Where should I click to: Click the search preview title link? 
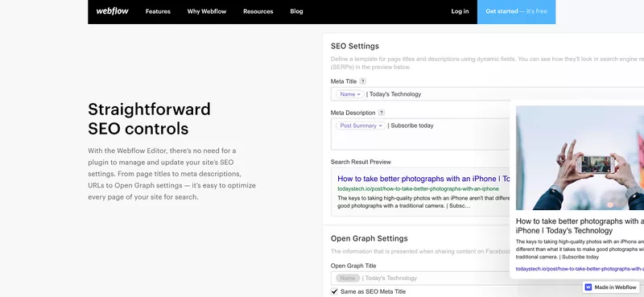point(423,179)
